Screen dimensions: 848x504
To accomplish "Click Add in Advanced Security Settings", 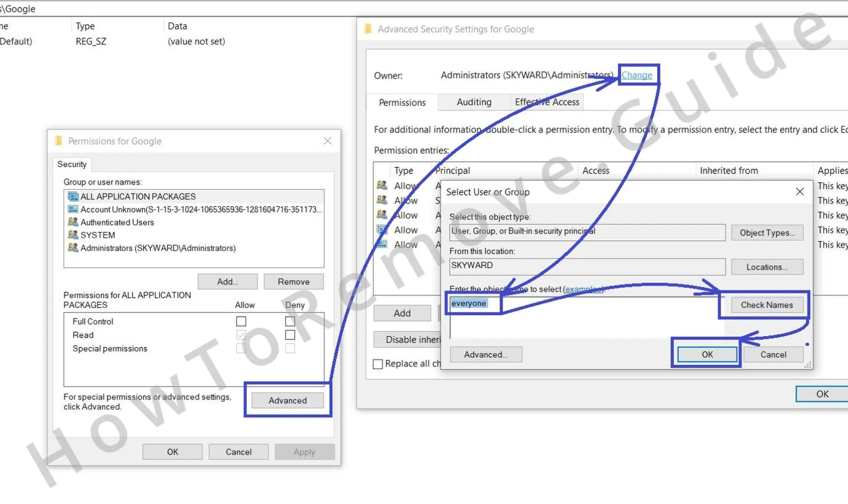I will point(402,313).
